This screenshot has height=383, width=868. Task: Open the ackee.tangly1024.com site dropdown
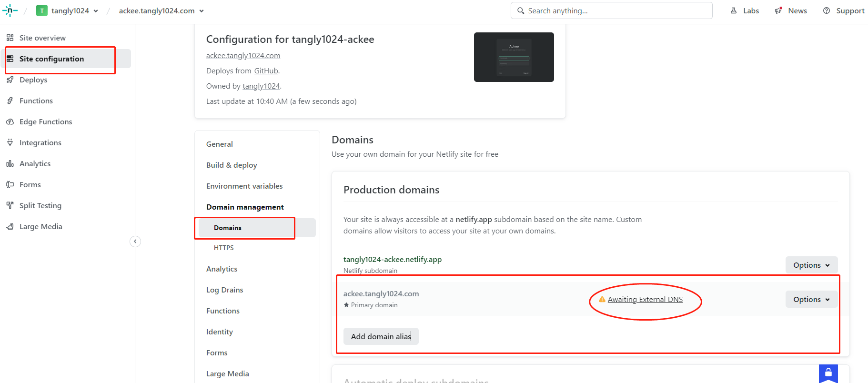coord(161,10)
